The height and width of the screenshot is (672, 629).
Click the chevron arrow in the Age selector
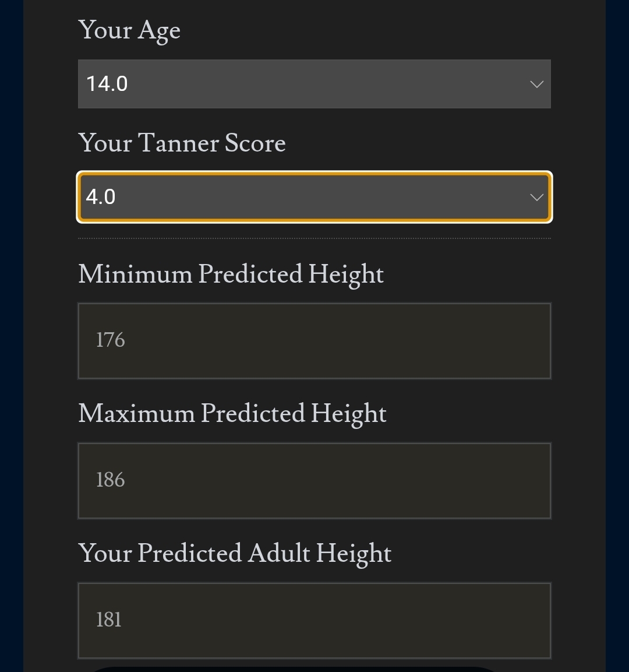click(536, 85)
